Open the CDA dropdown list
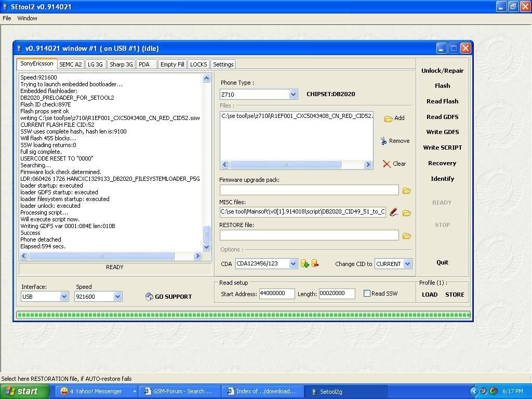532x399 pixels. (294, 263)
